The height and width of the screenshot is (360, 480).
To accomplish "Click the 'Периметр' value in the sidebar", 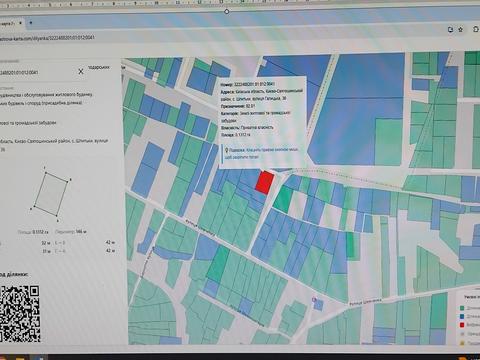I will click(80, 231).
